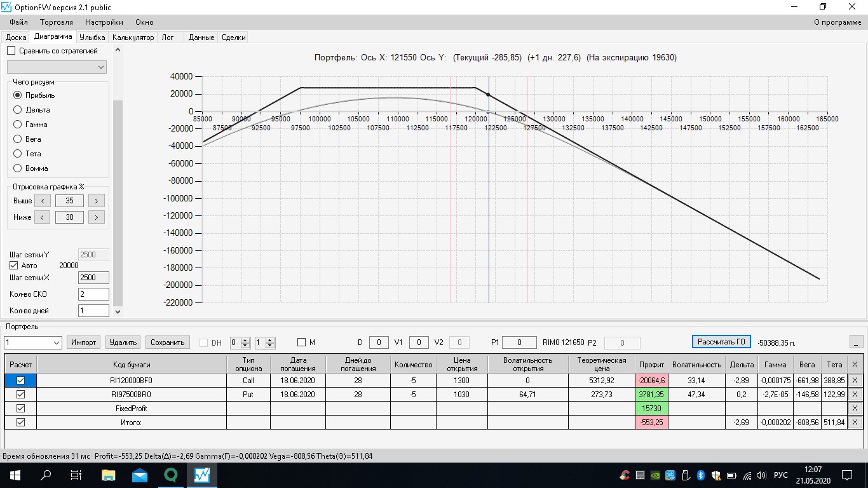Open the volume control tray icon
The image size is (868, 488).
click(761, 475)
